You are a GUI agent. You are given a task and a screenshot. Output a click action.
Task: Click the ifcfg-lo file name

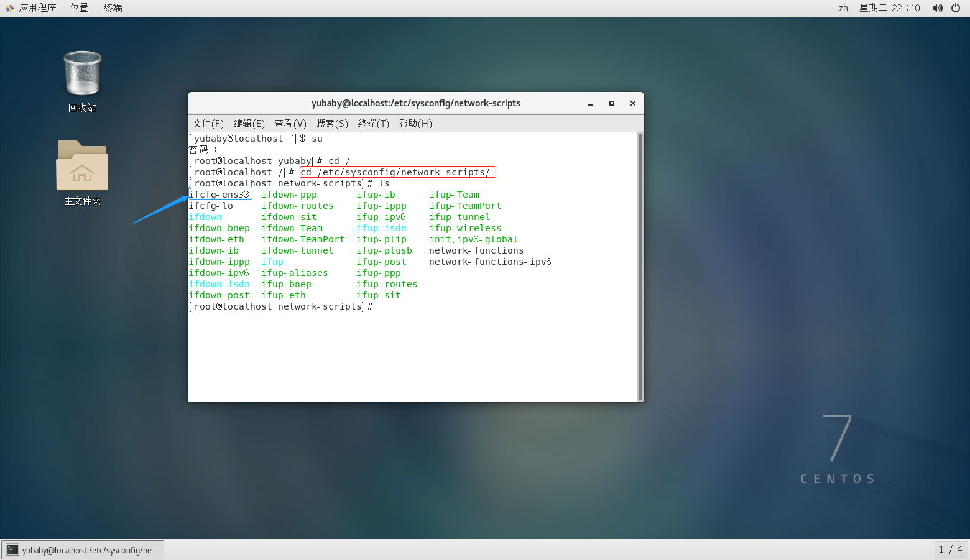(x=211, y=206)
